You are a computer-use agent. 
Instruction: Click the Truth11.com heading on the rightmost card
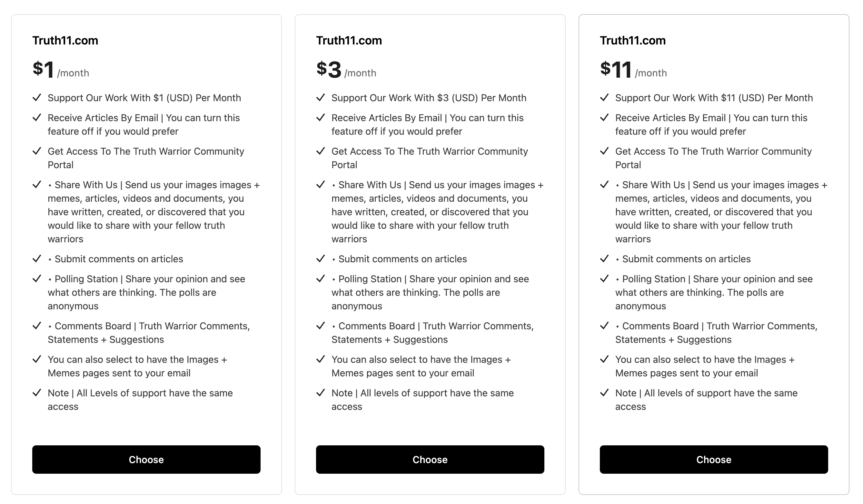[x=632, y=40]
